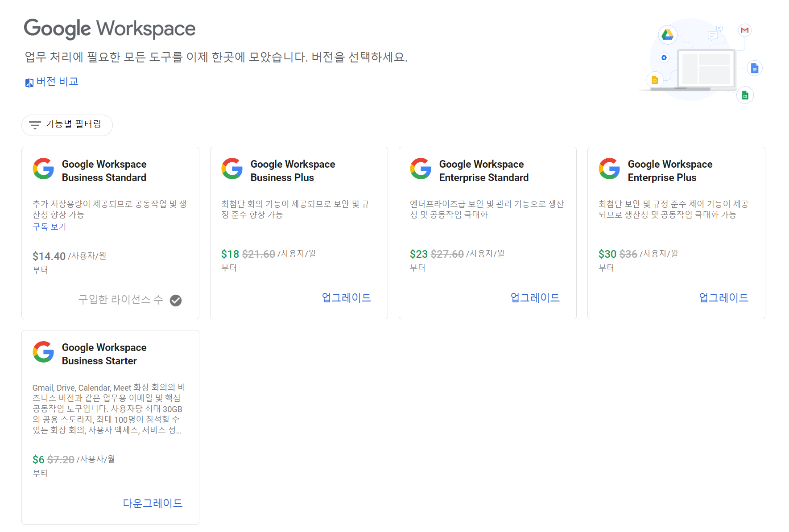This screenshot has height=532, width=789.
Task: Click 업그레이드 for Enterprise Plus
Action: click(x=724, y=297)
